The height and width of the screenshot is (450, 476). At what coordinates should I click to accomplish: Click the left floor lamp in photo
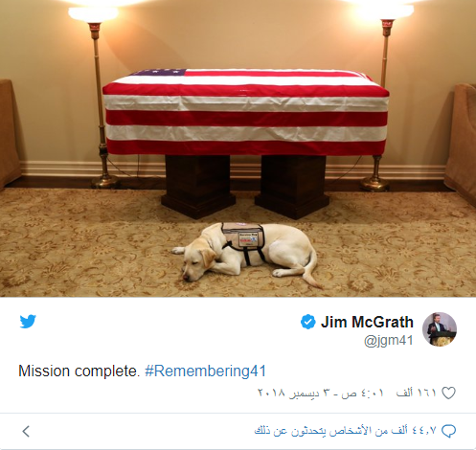point(98,96)
